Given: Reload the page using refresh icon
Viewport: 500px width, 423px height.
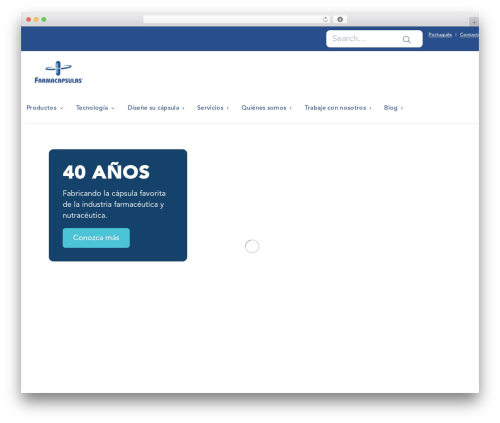Looking at the screenshot, I should pyautogui.click(x=325, y=19).
